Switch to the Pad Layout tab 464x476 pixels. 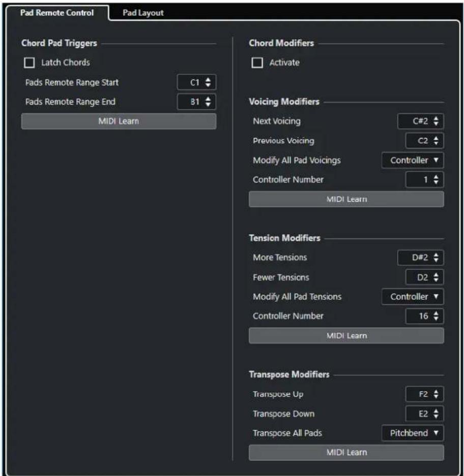(x=143, y=13)
